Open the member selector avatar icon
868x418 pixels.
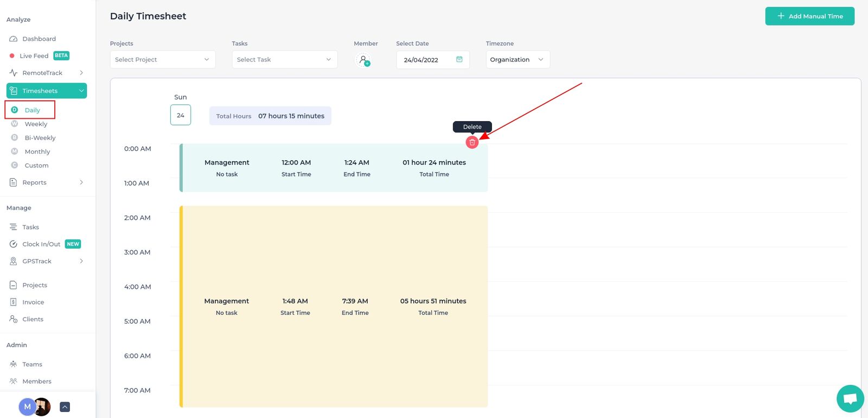pyautogui.click(x=363, y=60)
